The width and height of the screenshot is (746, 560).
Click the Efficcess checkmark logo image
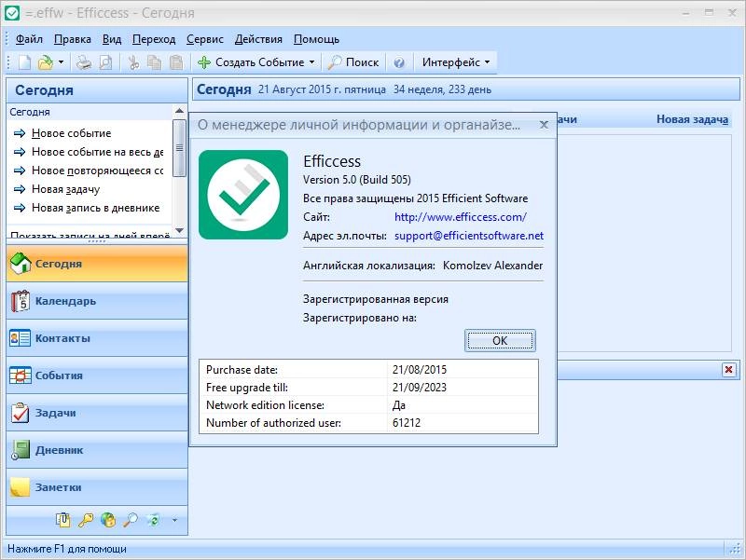coord(243,195)
